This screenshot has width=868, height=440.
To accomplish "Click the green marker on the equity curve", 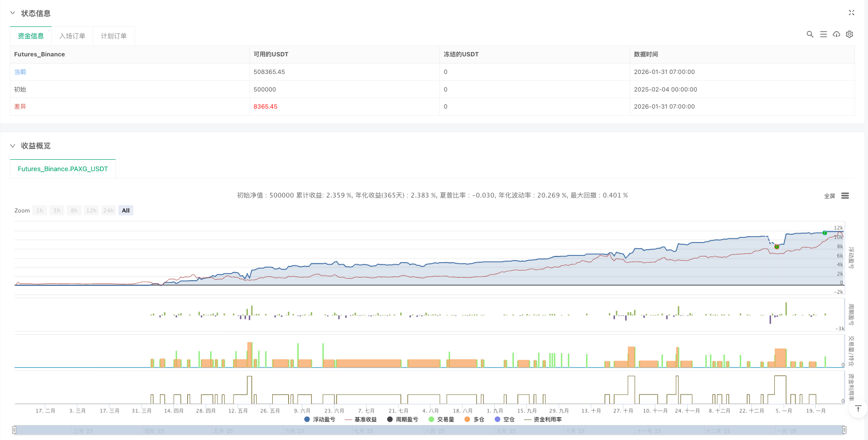I will coord(825,233).
